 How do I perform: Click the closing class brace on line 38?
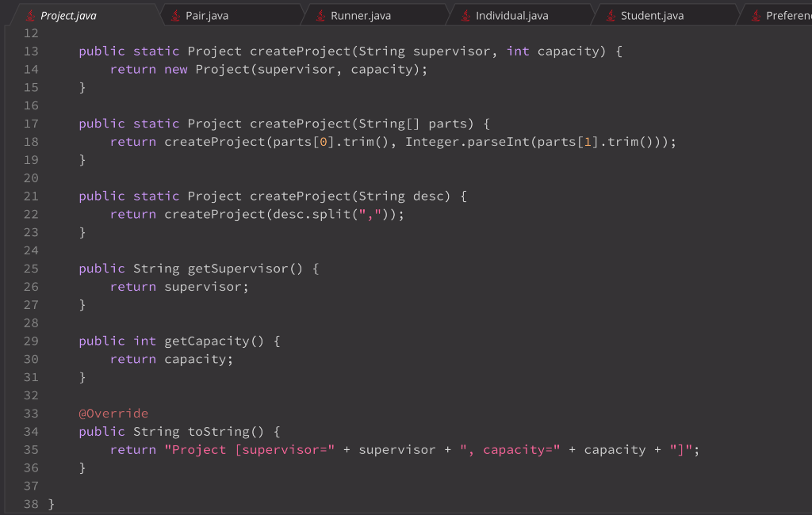pos(52,504)
